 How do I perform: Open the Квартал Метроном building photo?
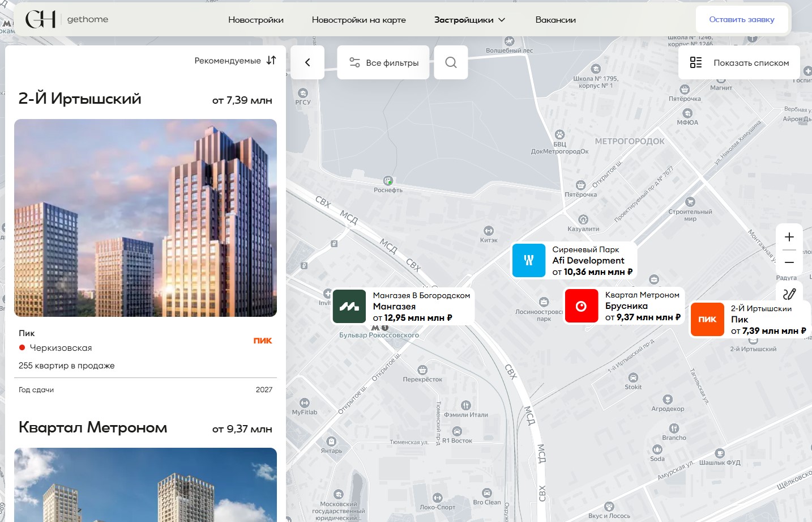coord(146,485)
